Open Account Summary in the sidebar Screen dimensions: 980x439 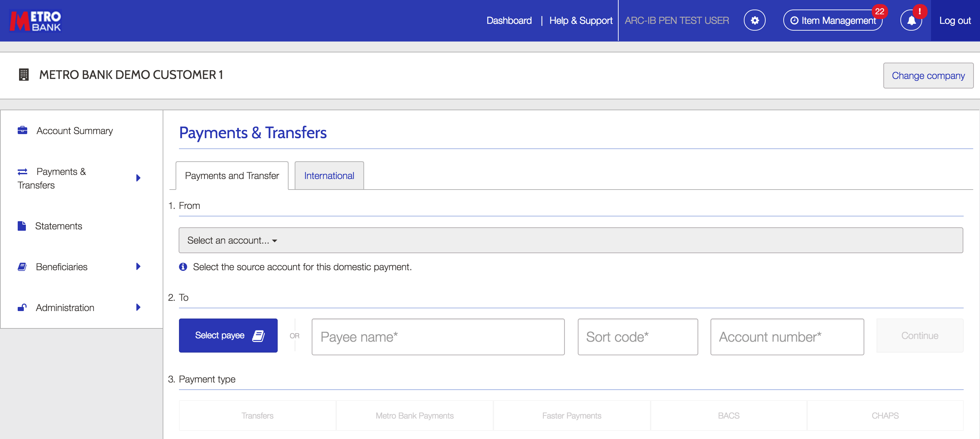click(x=75, y=130)
